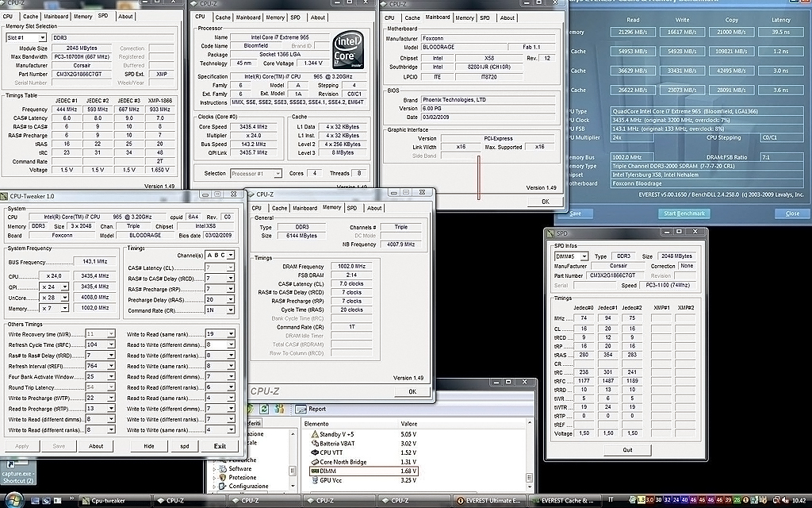Expand the Configurazione node in EVEREST tree
This screenshot has width=812, height=508.
215,487
